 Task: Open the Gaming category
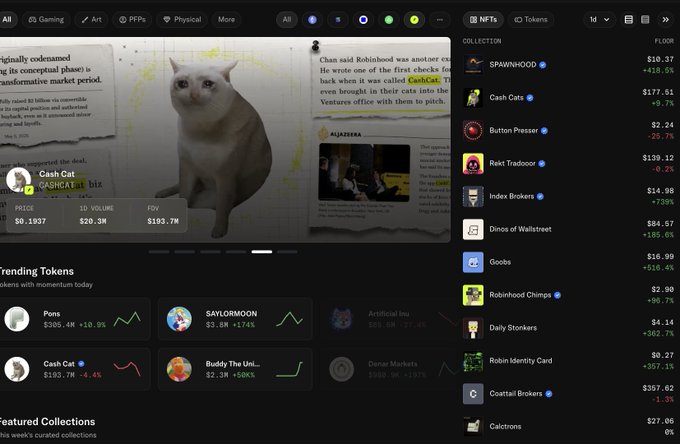coord(46,20)
